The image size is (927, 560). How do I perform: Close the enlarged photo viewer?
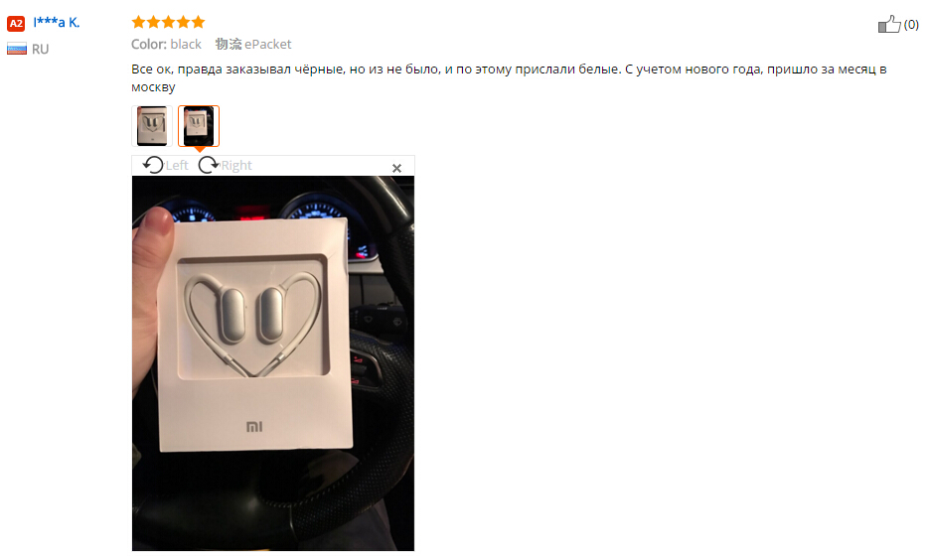[x=396, y=169]
